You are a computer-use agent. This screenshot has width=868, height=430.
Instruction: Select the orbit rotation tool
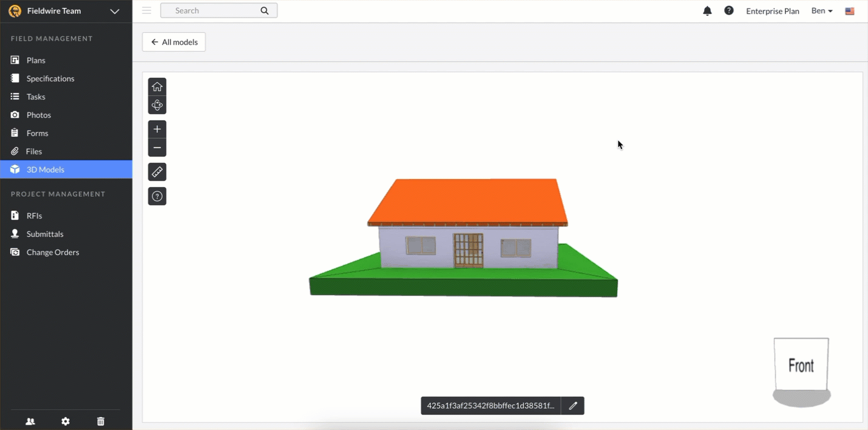[x=157, y=104]
